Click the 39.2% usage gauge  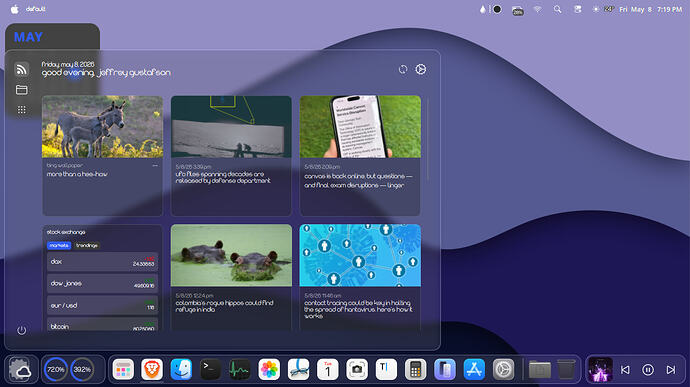click(82, 370)
